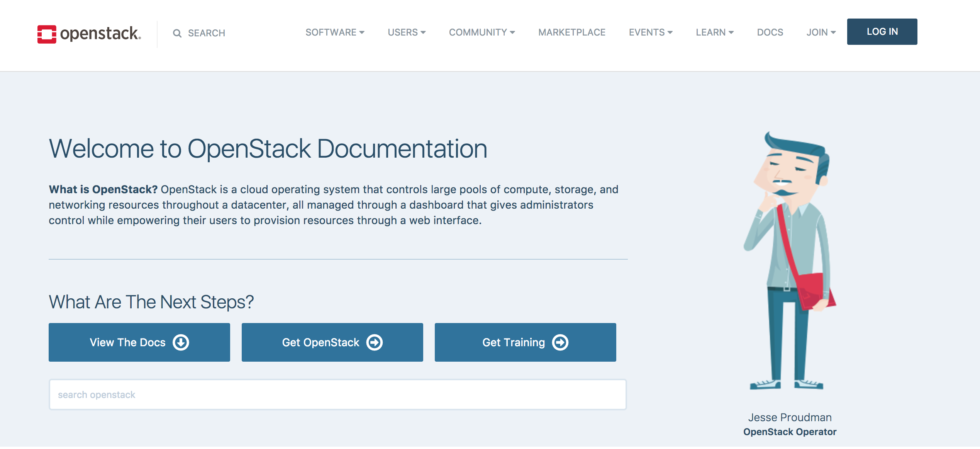
Task: Click the 'Jesse Proudman' name text
Action: click(790, 417)
